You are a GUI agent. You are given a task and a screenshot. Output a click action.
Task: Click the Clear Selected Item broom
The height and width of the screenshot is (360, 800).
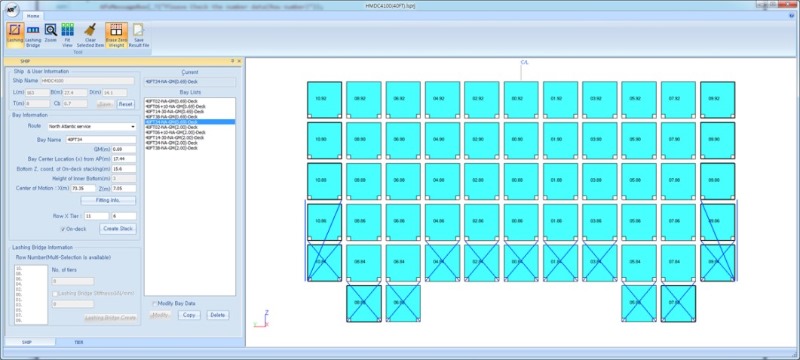point(90,35)
